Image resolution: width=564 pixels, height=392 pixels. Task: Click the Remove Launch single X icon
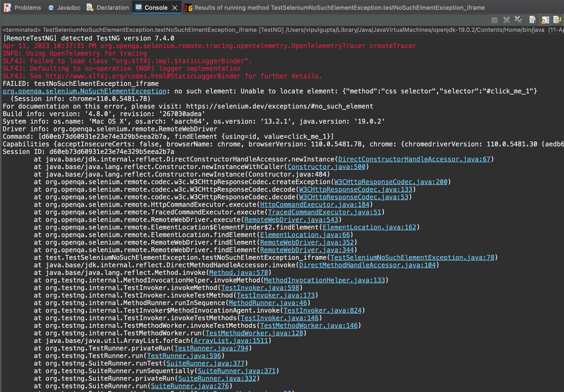tap(506, 20)
